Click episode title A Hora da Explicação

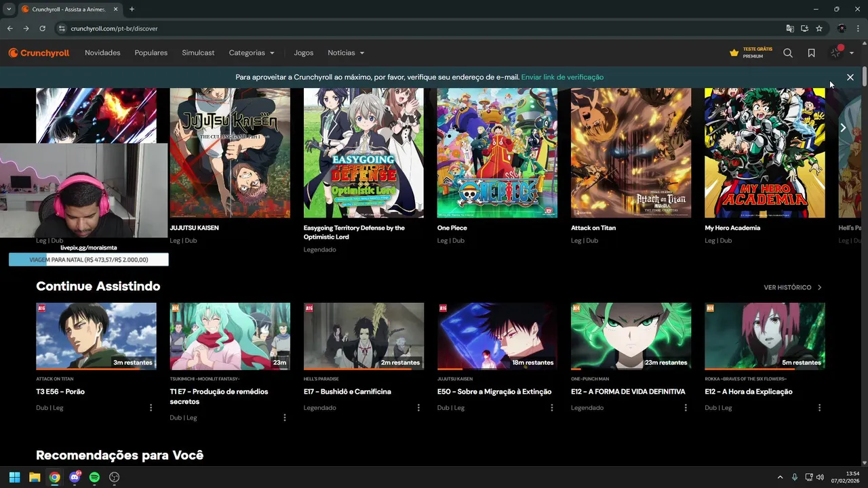tap(749, 392)
